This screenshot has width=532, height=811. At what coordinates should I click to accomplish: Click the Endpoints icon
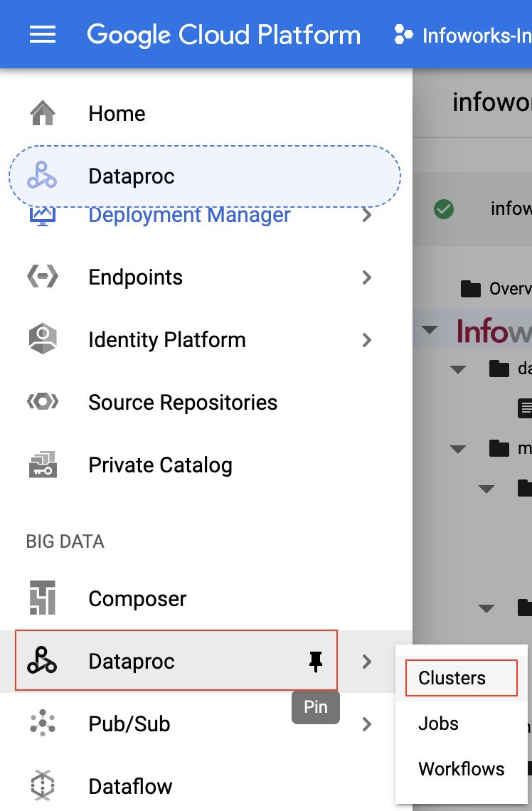(43, 277)
